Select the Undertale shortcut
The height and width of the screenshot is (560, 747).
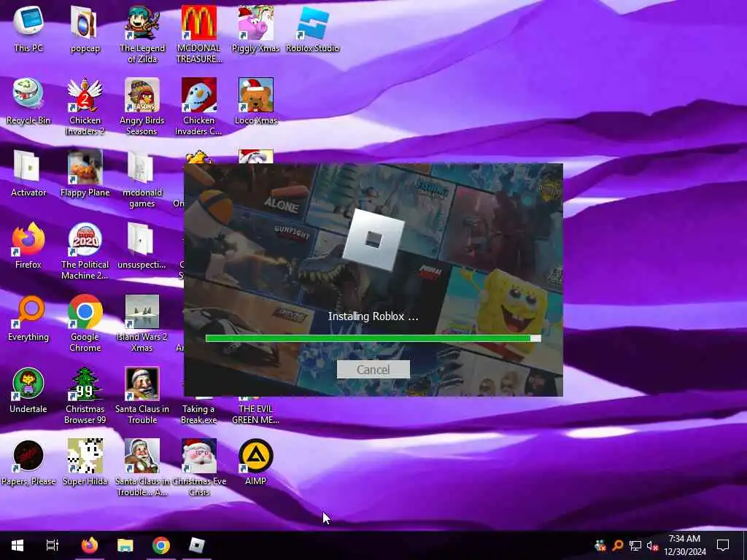click(x=28, y=391)
